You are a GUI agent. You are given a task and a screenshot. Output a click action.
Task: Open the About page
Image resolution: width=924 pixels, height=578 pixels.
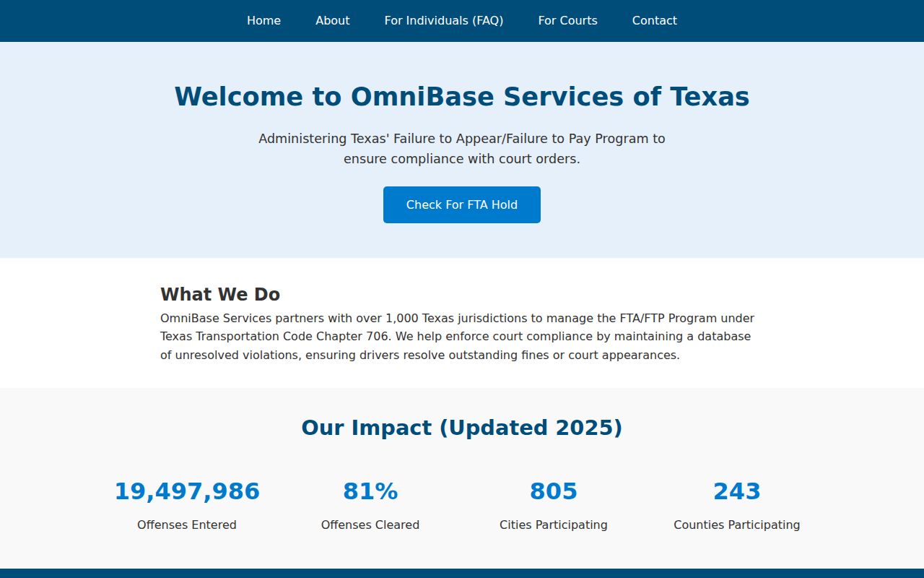coord(332,21)
